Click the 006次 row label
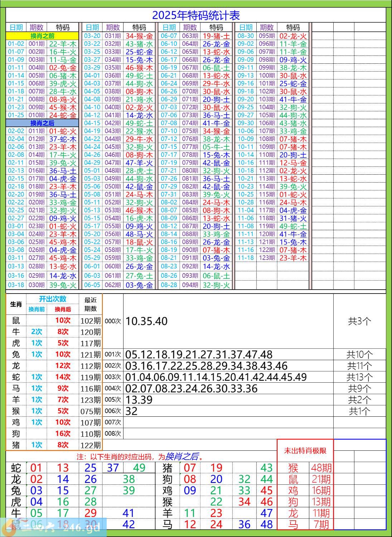Viewport: 392px width, 537px height. point(113,411)
